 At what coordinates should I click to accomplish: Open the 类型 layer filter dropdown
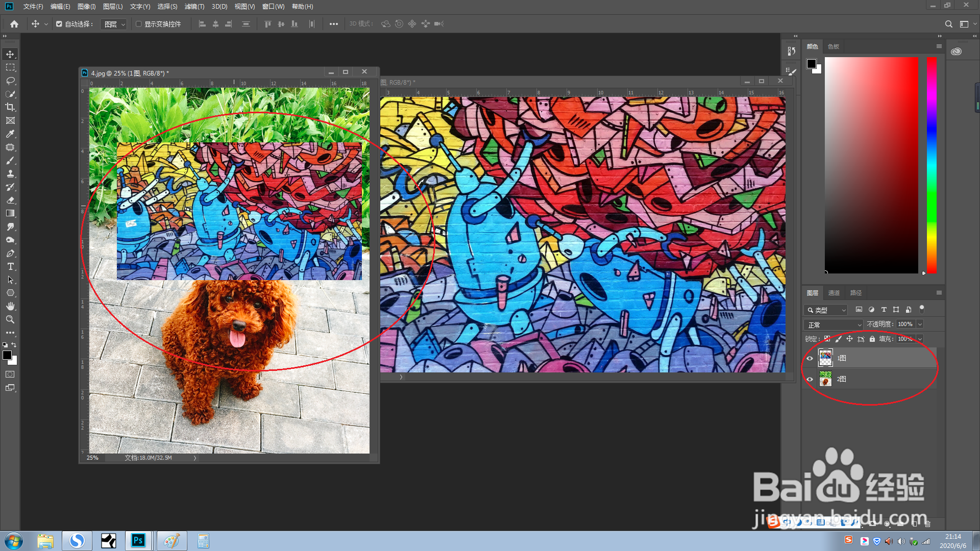tap(825, 310)
